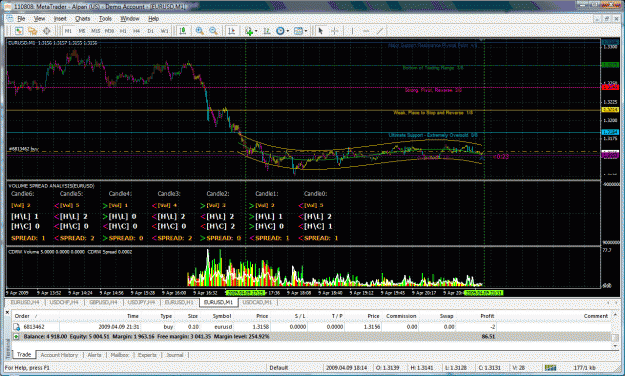The image size is (625, 376).
Task: Click the connection status bars icon
Action: [x=550, y=368]
